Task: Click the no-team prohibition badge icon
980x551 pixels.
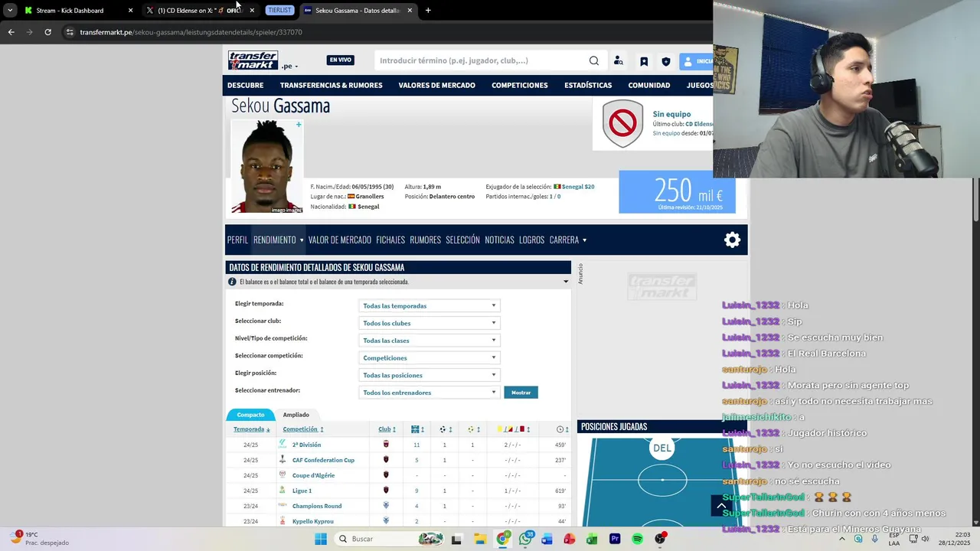Action: point(622,123)
